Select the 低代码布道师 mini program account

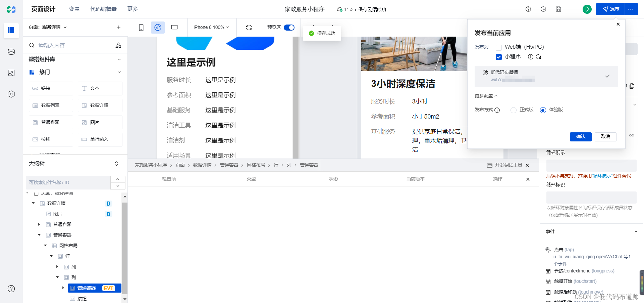tap(546, 76)
